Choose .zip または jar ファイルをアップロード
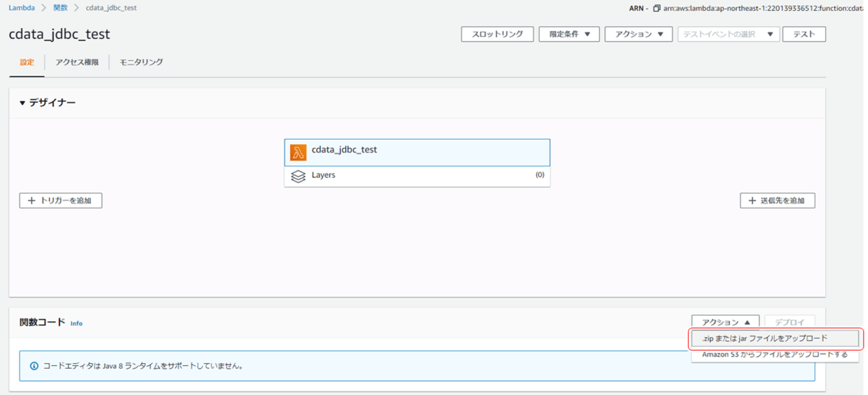 775,339
